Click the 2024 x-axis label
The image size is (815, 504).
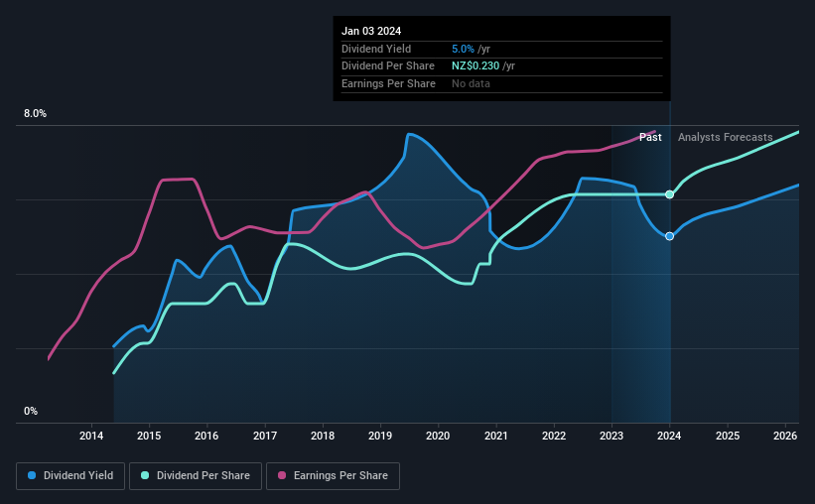point(669,436)
